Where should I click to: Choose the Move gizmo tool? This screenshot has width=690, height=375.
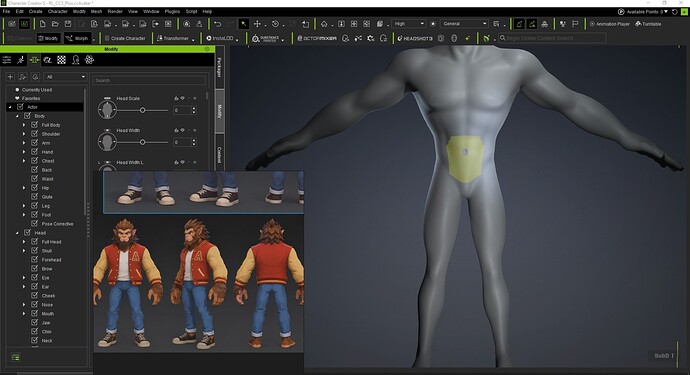(x=257, y=24)
